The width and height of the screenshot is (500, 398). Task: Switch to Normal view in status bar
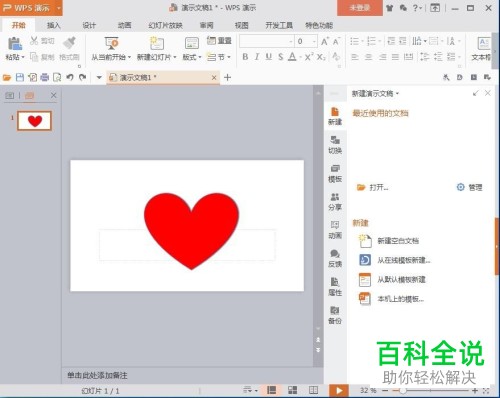pos(272,390)
